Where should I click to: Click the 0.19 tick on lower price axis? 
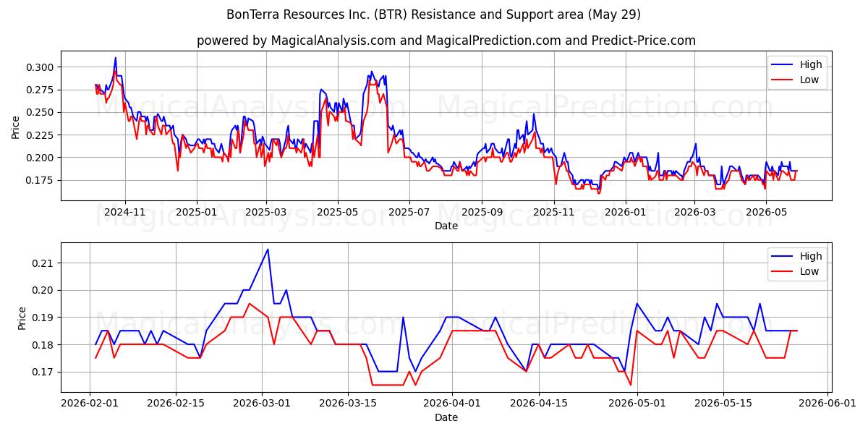coord(43,318)
